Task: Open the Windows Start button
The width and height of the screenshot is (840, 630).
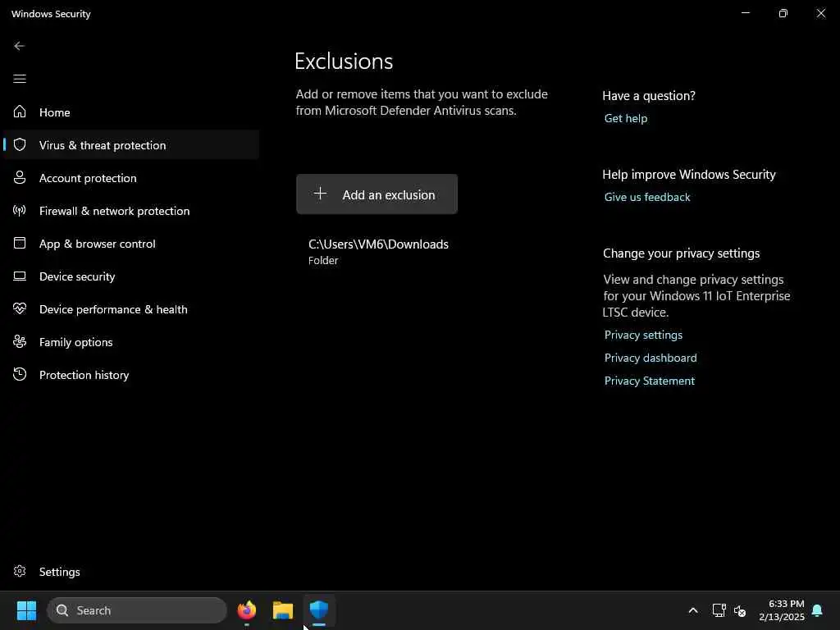Action: point(26,610)
